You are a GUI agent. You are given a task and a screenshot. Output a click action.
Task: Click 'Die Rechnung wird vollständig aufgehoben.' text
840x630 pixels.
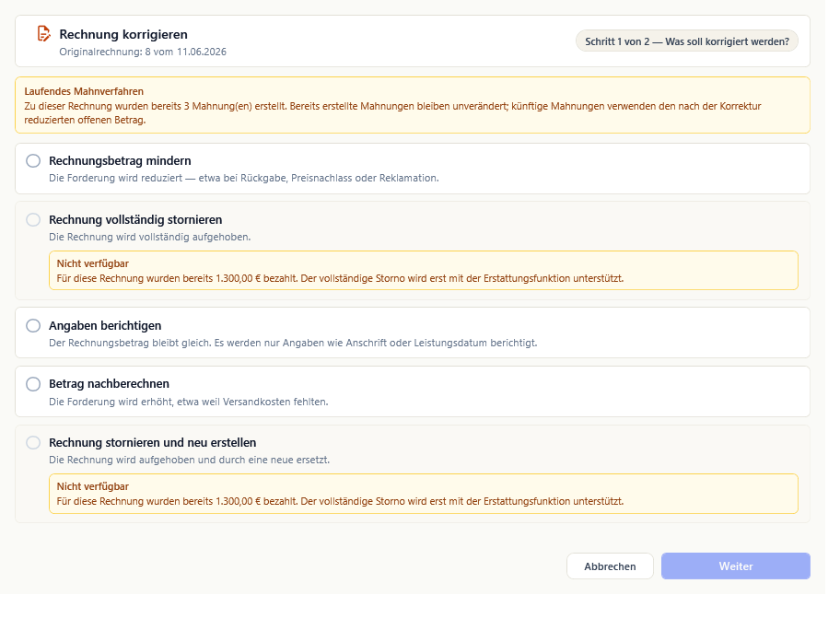point(150,237)
